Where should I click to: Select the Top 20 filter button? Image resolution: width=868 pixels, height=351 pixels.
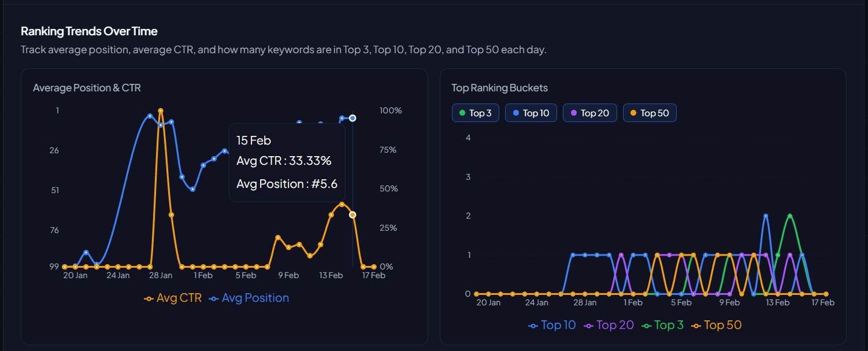click(x=589, y=112)
